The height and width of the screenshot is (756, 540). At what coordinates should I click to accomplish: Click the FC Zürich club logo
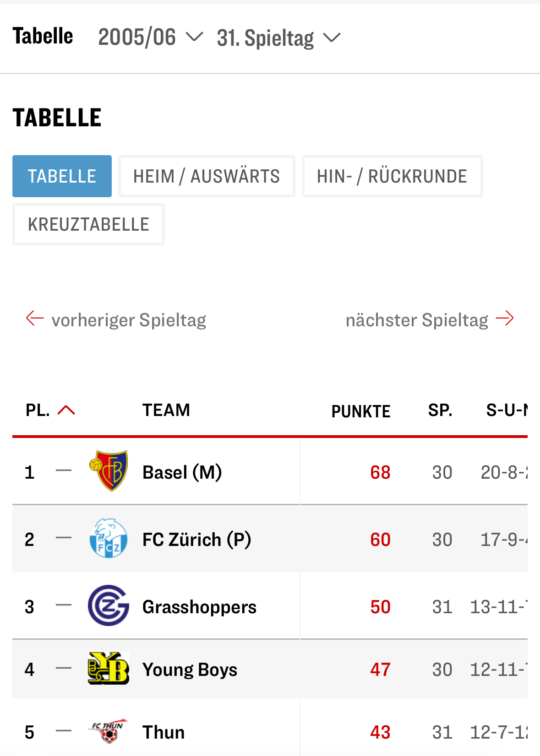coord(109,538)
